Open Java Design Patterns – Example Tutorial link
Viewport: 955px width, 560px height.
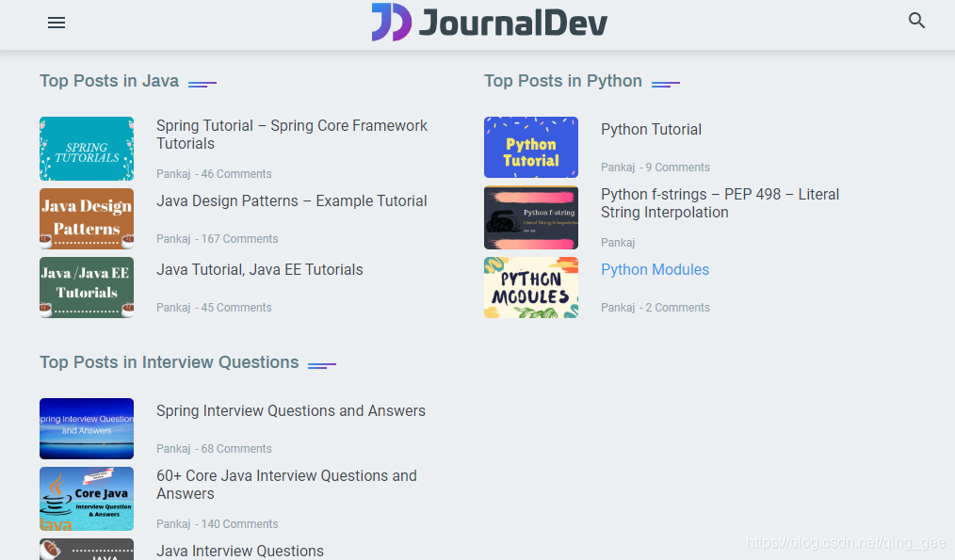pyautogui.click(x=292, y=200)
